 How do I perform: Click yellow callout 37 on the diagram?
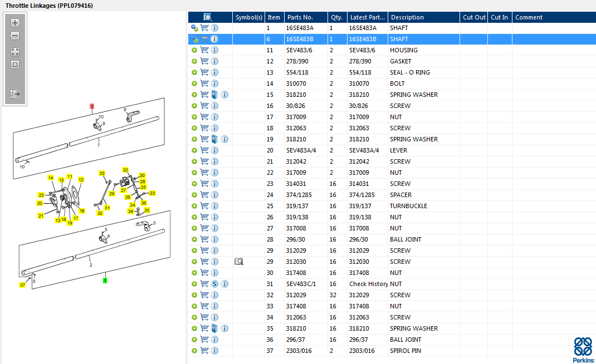22,285
